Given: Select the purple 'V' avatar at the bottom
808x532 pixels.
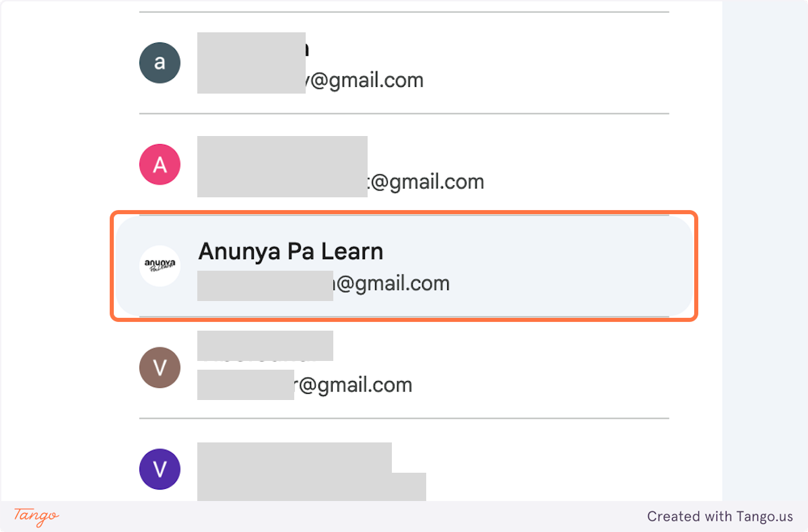Looking at the screenshot, I should coord(160,469).
